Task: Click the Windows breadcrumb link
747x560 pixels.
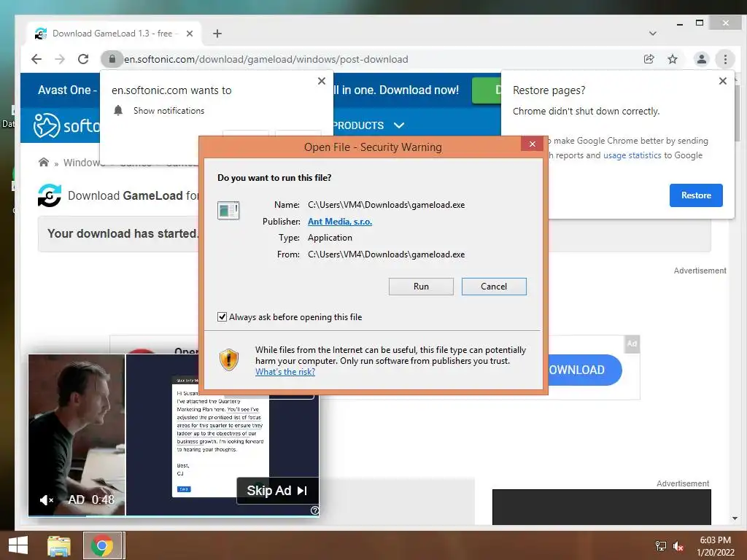Action: [x=83, y=163]
